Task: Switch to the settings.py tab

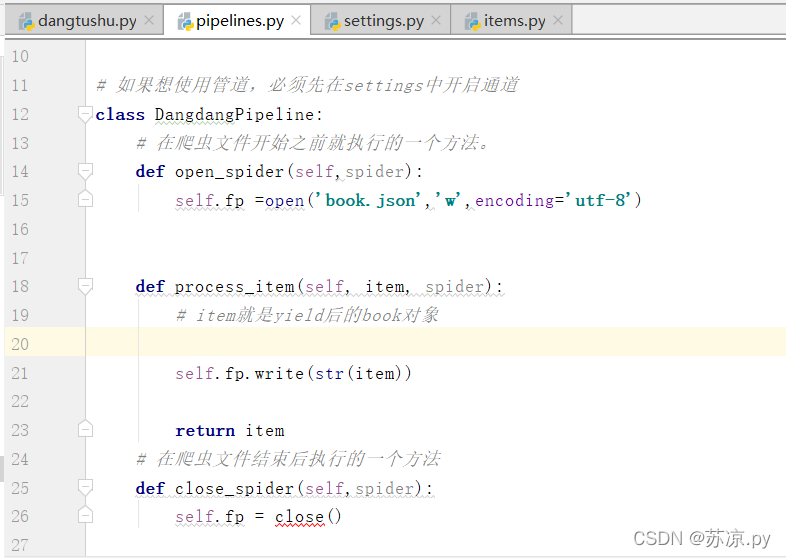Action: click(383, 21)
